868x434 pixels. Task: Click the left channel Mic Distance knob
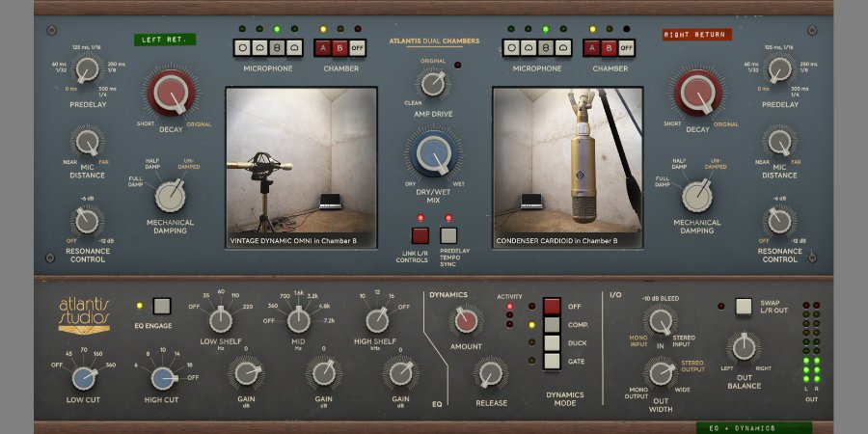tap(87, 142)
